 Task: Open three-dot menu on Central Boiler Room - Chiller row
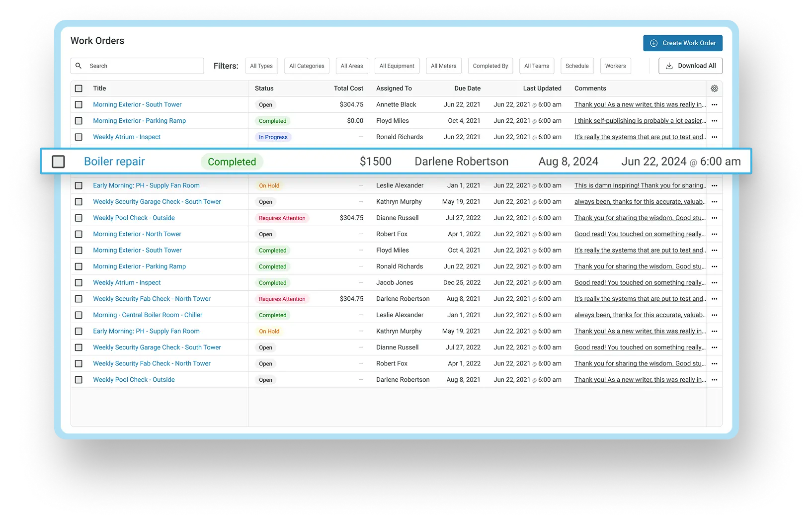point(714,315)
